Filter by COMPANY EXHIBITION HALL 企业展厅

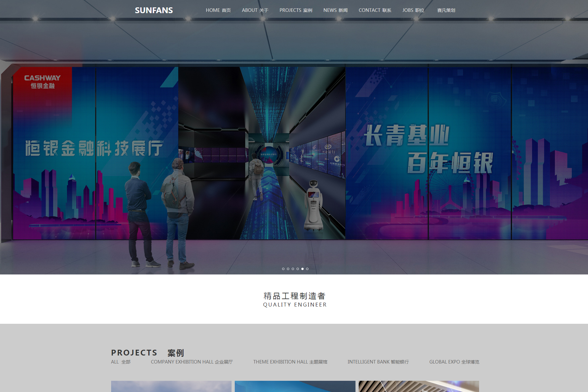(x=192, y=362)
